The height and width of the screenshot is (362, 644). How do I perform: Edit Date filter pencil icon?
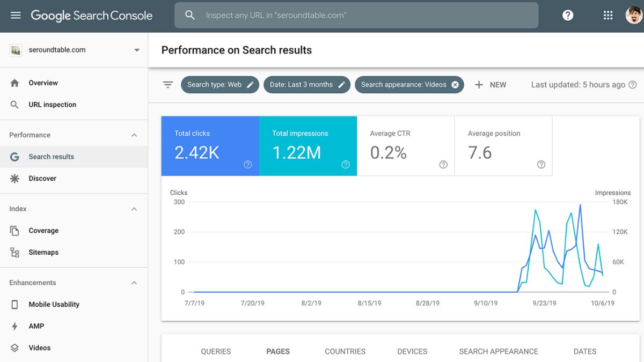341,85
